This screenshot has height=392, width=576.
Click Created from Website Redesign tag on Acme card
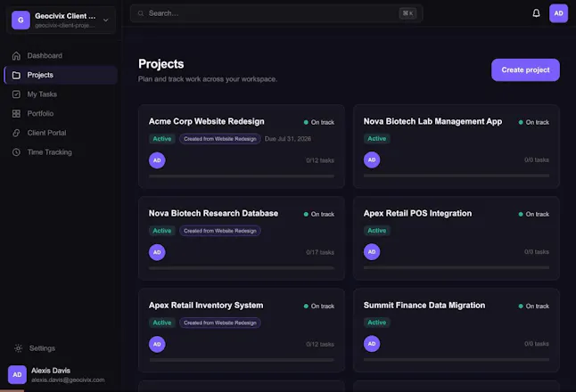(220, 139)
